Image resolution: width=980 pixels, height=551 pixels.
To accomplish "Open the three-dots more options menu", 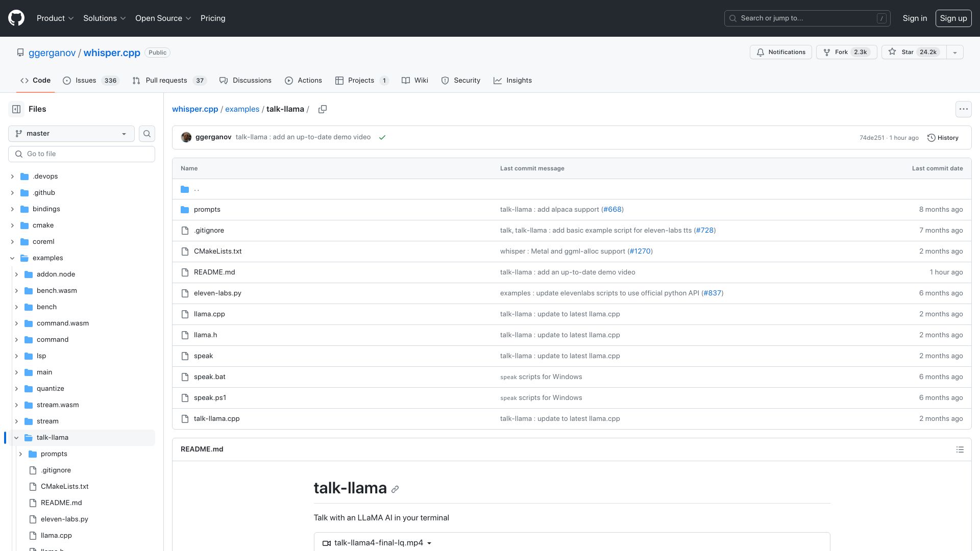I will pos(963,109).
